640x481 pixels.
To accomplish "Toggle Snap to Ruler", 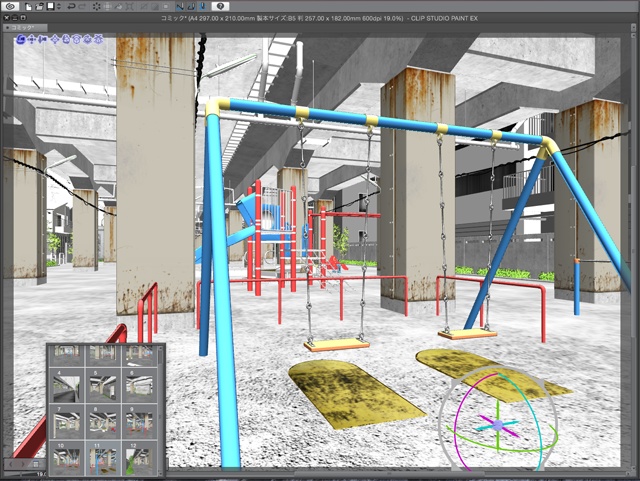I will pyautogui.click(x=180, y=7).
